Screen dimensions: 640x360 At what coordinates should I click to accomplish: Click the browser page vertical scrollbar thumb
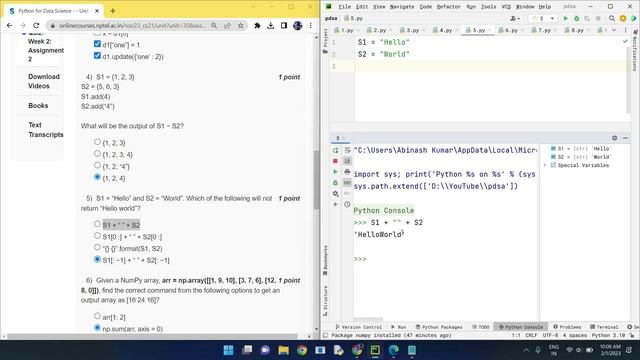click(x=316, y=180)
